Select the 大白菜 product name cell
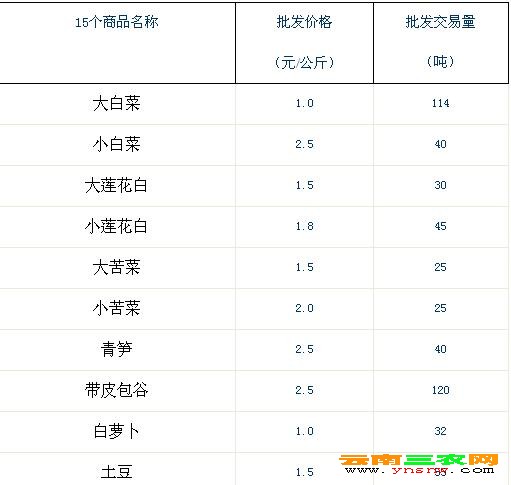 [x=116, y=103]
